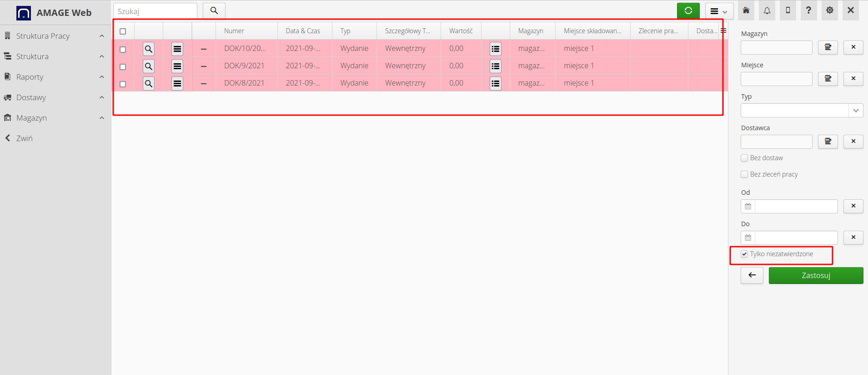
Task: Uncheck Tylko niezatwierdzone filter
Action: click(744, 254)
